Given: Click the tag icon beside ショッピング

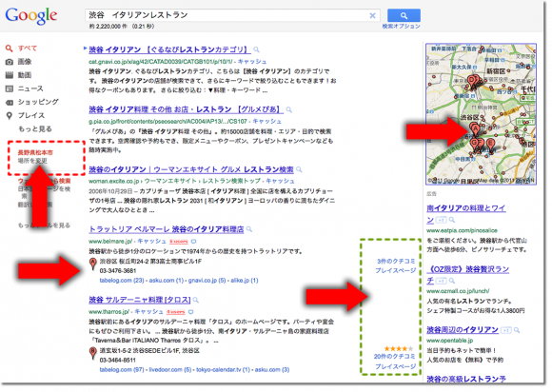Looking at the screenshot, I should pos(10,102).
